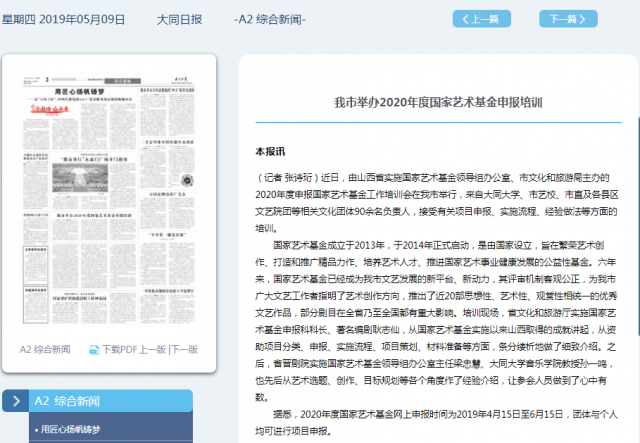Viewport: 640px width, 443px height.
Task: Click the 本报讯 label
Action: click(x=270, y=151)
